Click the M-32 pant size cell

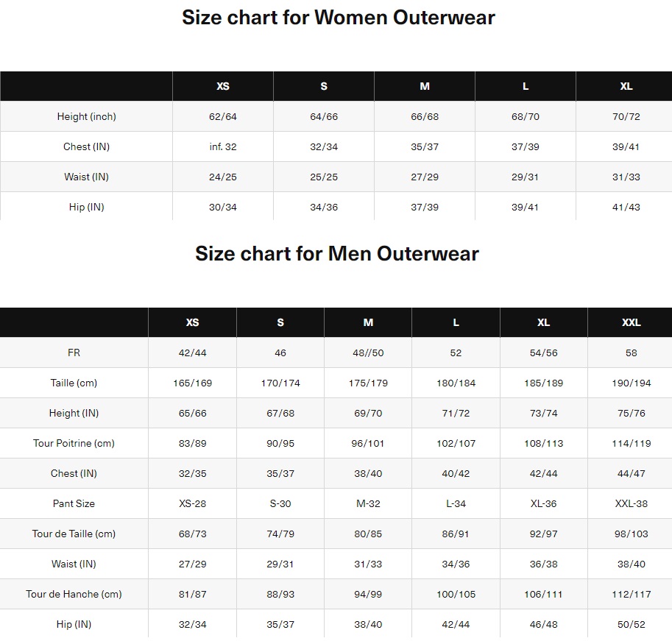click(x=368, y=503)
